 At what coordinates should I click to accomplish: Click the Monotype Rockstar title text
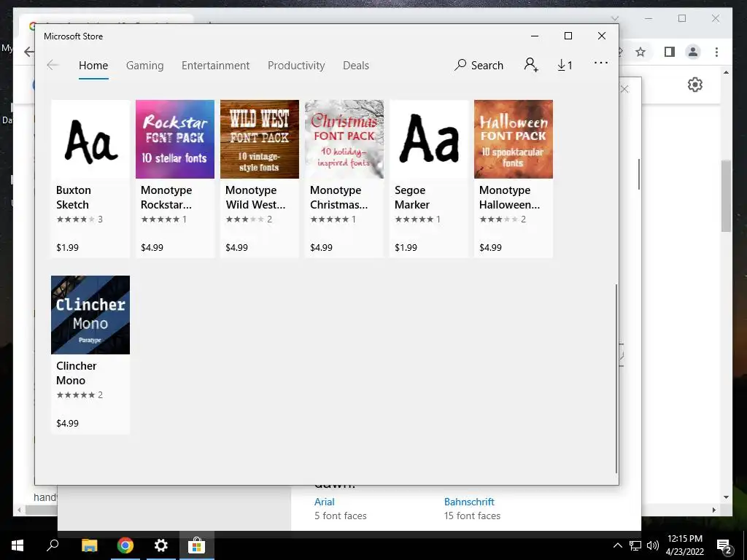pyautogui.click(x=166, y=197)
